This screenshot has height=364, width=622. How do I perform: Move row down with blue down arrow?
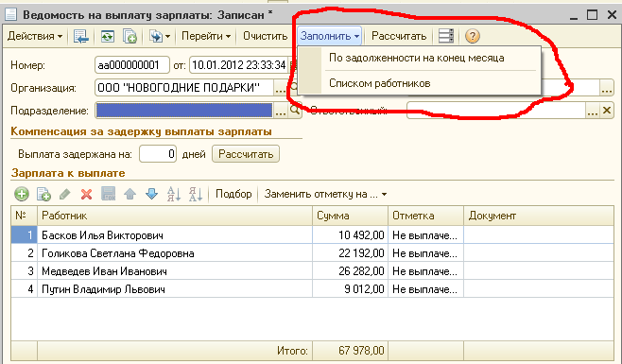point(151,194)
